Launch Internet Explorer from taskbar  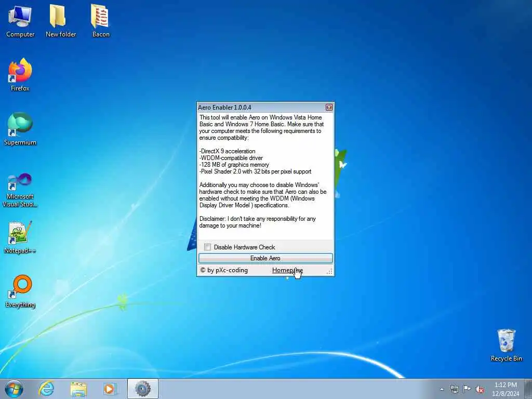click(46, 389)
